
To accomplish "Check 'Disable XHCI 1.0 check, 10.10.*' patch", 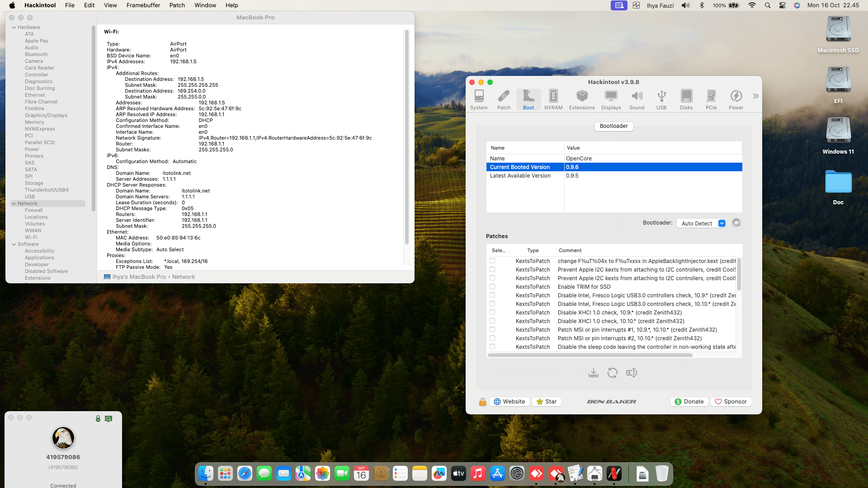I will coord(492,321).
